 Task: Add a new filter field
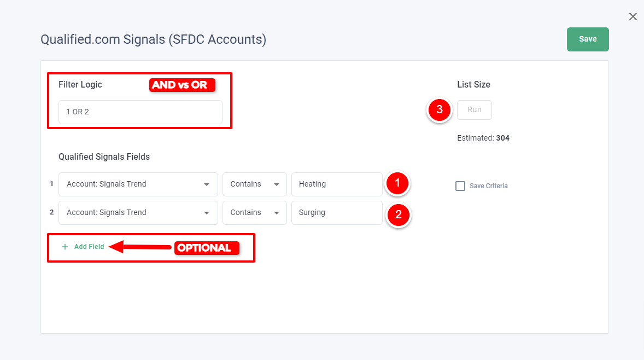coord(83,247)
